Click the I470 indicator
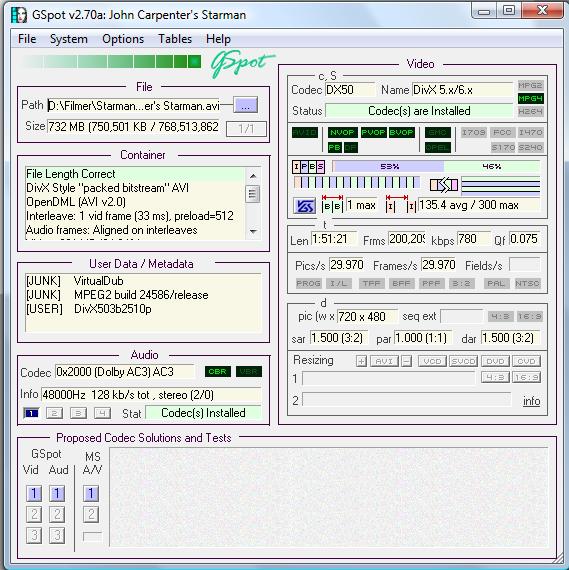 (x=530, y=132)
